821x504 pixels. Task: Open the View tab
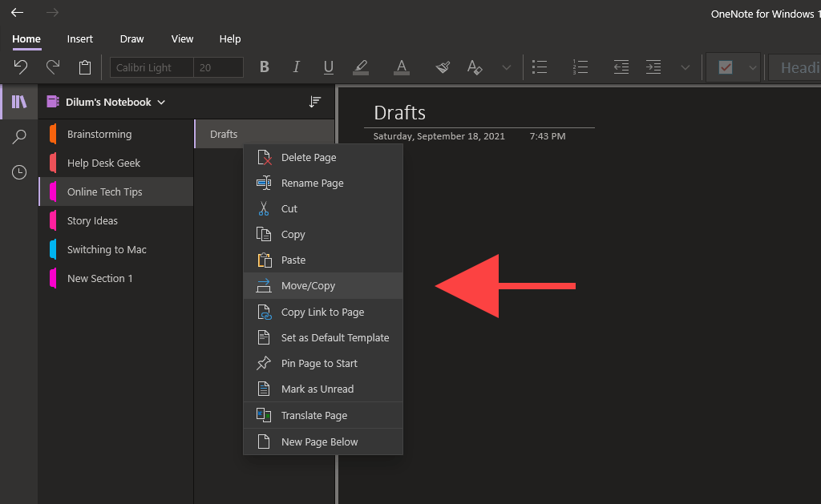tap(182, 38)
